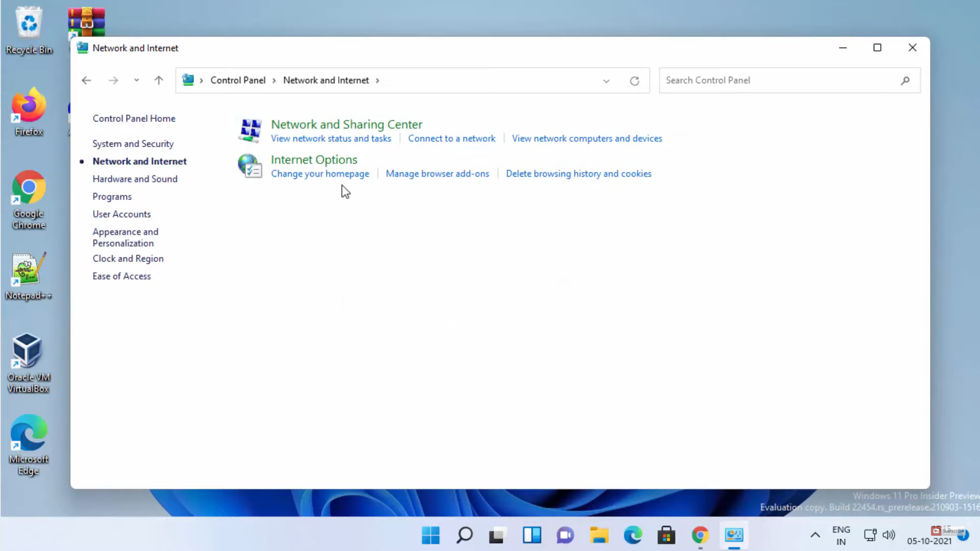Viewport: 980px width, 551px height.
Task: Select Hardware and Sound in sidebar
Action: (x=135, y=179)
